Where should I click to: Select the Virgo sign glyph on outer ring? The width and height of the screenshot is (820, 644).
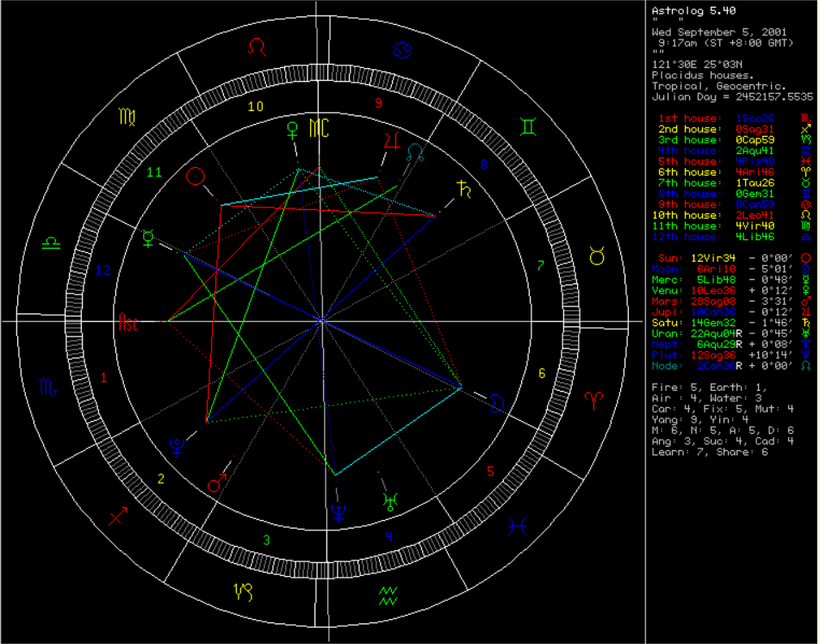(x=127, y=117)
